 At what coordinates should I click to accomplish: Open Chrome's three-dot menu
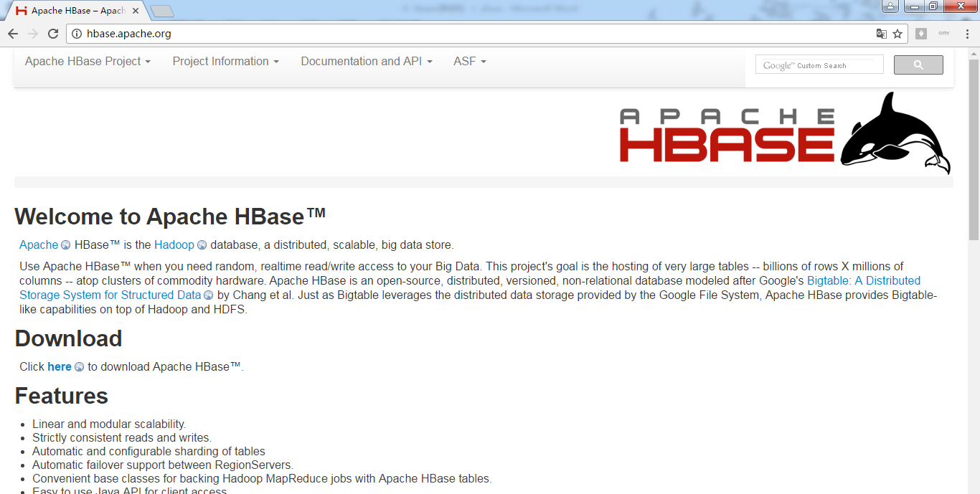pyautogui.click(x=967, y=34)
